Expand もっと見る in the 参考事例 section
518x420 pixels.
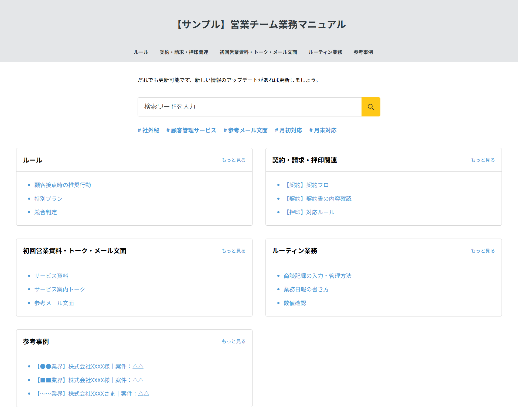point(233,341)
